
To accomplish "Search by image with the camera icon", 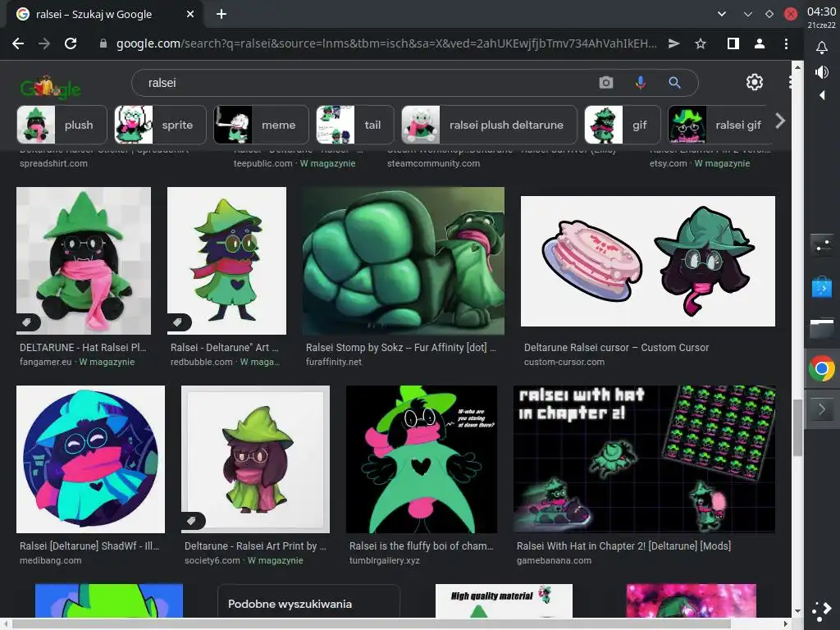I will 606,83.
